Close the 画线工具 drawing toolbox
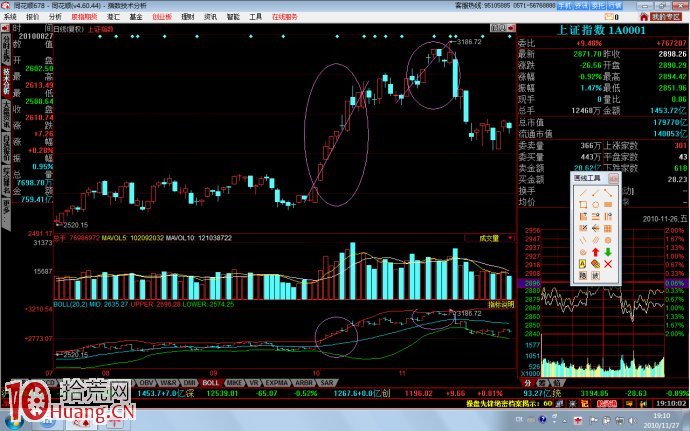This screenshot has width=690, height=431. 613,178
